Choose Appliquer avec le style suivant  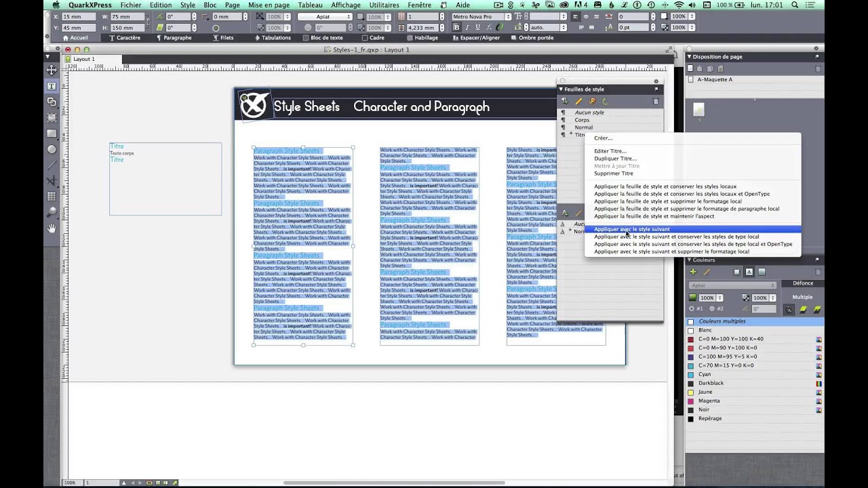(692, 229)
